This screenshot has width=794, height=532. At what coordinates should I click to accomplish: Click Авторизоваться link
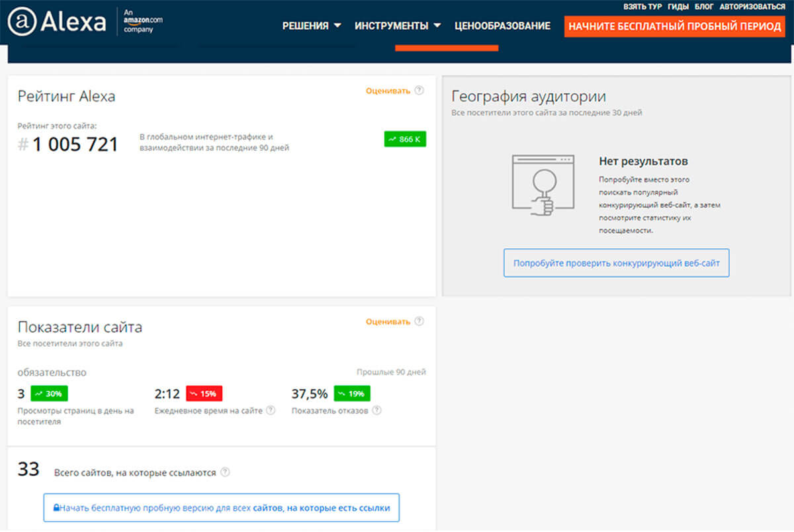point(754,6)
